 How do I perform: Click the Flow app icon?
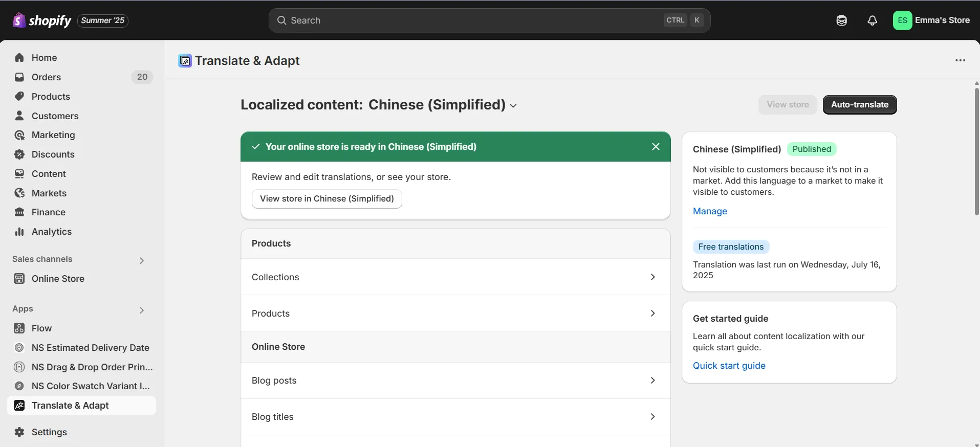coord(19,328)
